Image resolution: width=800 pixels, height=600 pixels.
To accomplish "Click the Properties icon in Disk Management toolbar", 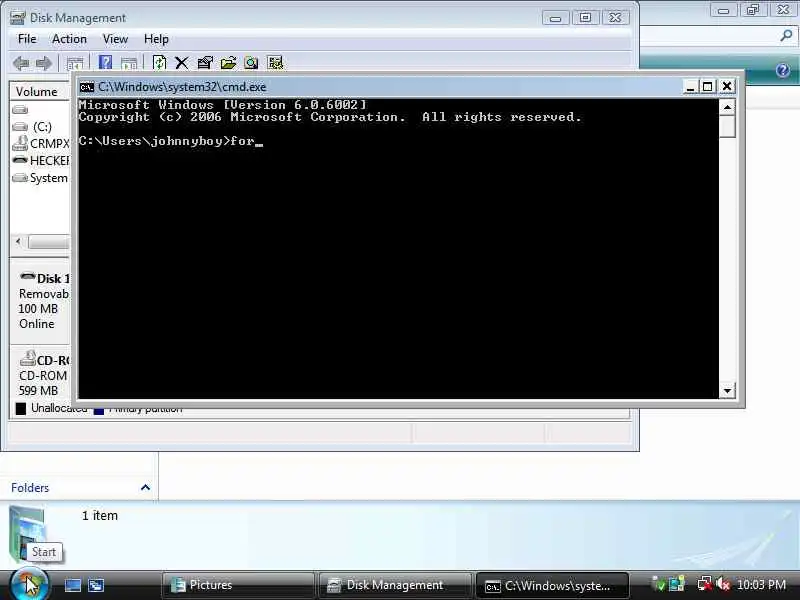I will (205, 63).
